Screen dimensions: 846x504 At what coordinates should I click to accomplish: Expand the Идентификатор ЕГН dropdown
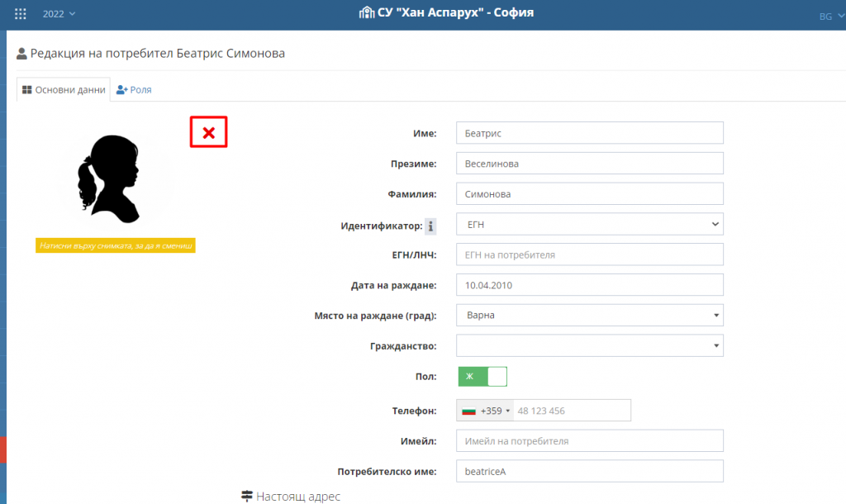pos(589,225)
